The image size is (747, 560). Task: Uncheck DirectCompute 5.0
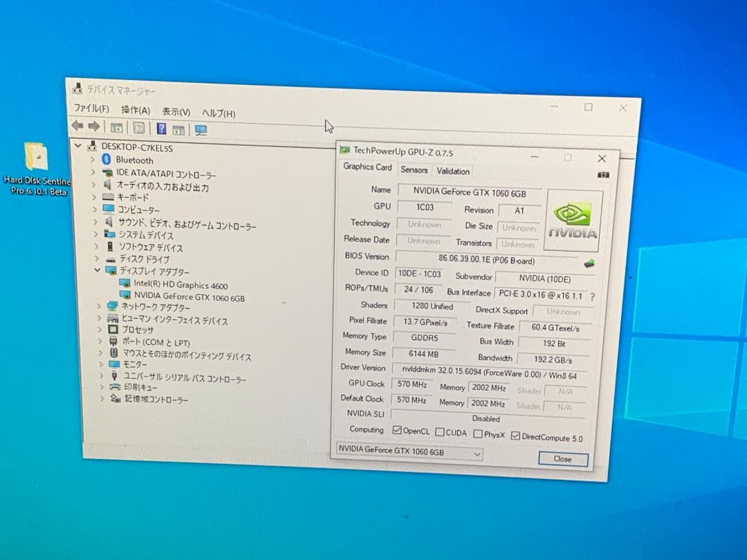pyautogui.click(x=516, y=436)
